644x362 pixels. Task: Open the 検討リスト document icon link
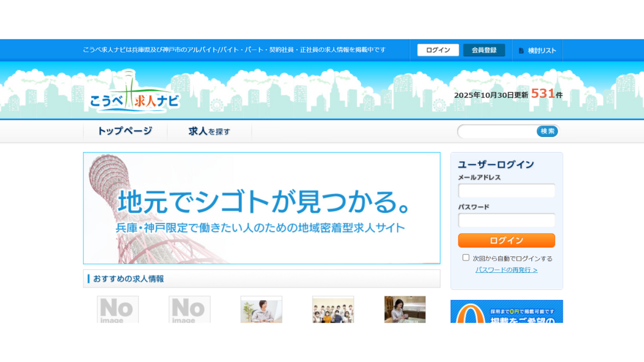point(537,51)
